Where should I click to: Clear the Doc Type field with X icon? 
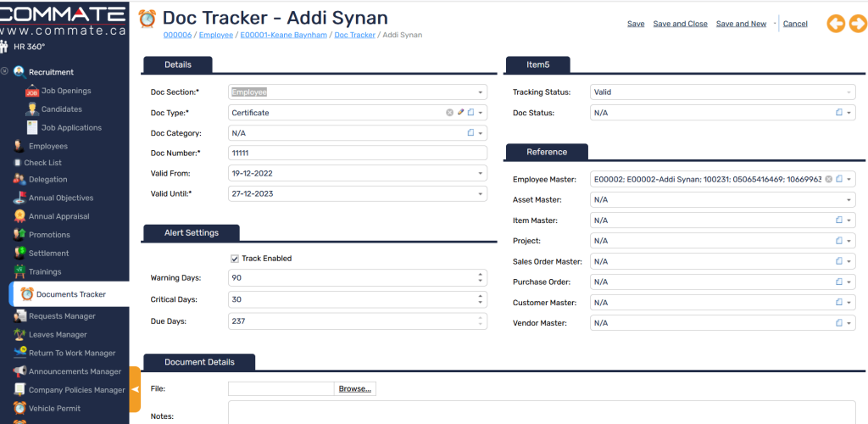450,113
